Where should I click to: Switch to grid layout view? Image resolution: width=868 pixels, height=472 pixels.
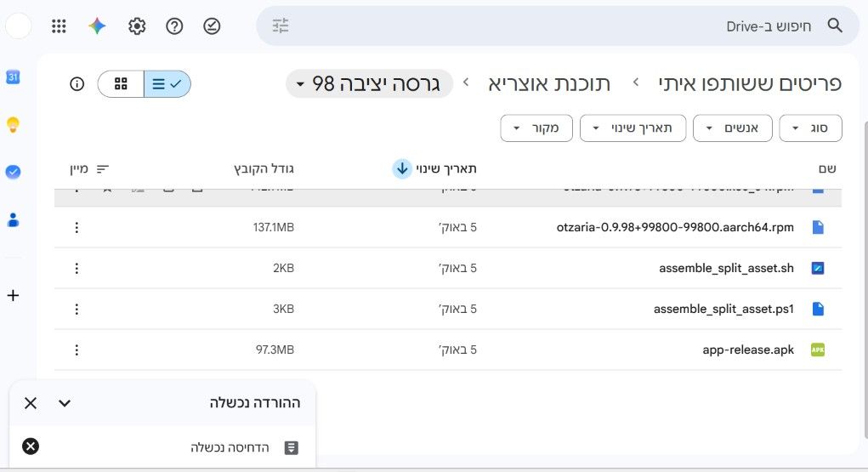pos(121,83)
